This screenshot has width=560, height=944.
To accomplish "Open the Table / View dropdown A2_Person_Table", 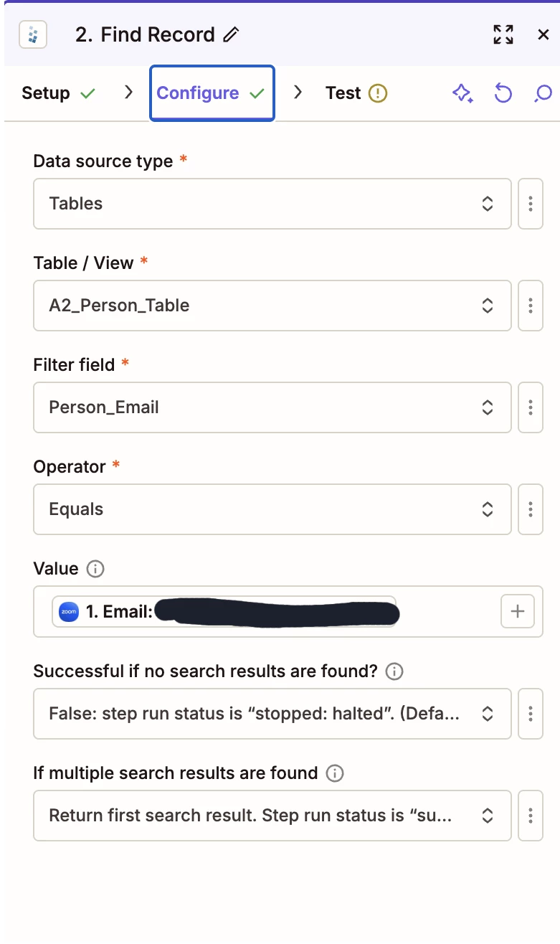I will point(272,306).
